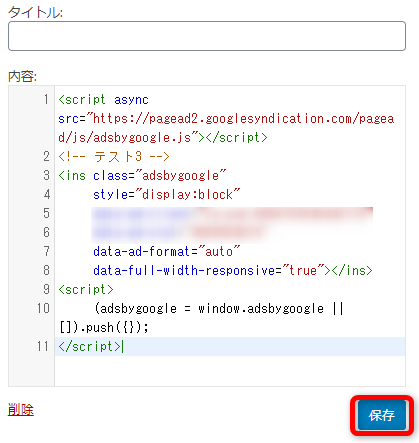Click the opening '<script>' tag on line 9
This screenshot has height=443, width=419.
(x=86, y=289)
